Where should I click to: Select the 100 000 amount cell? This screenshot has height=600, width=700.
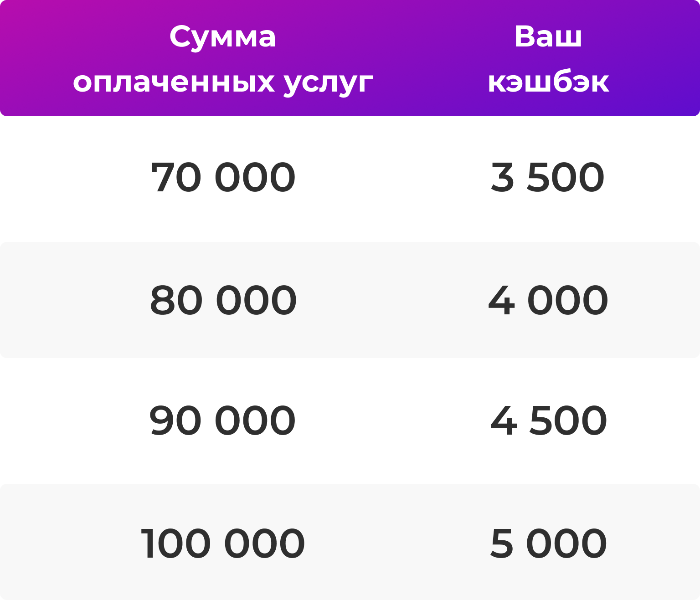tap(223, 544)
